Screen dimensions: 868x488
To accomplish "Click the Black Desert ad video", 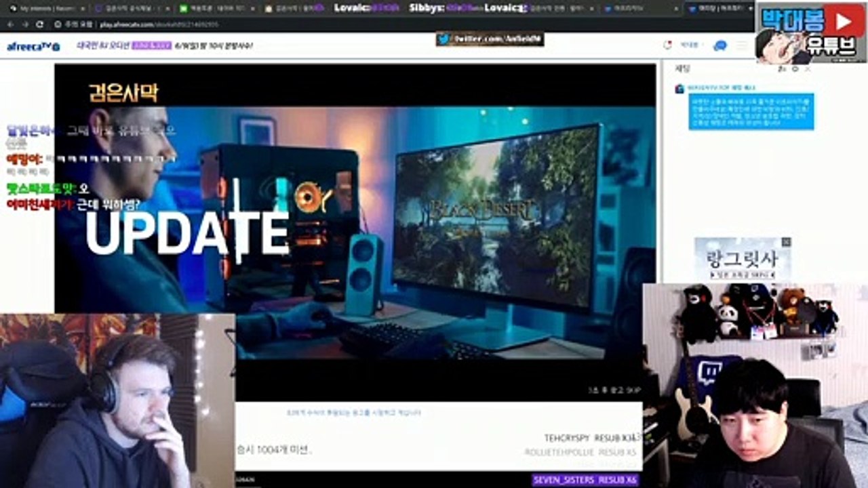I will [355, 232].
